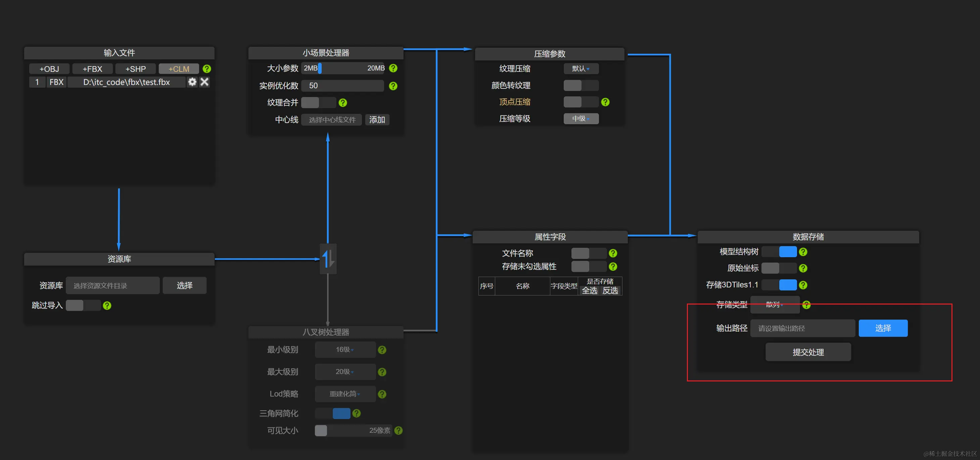Show help for 纹理合并 option
Viewport: 980px width, 460px height.
343,103
